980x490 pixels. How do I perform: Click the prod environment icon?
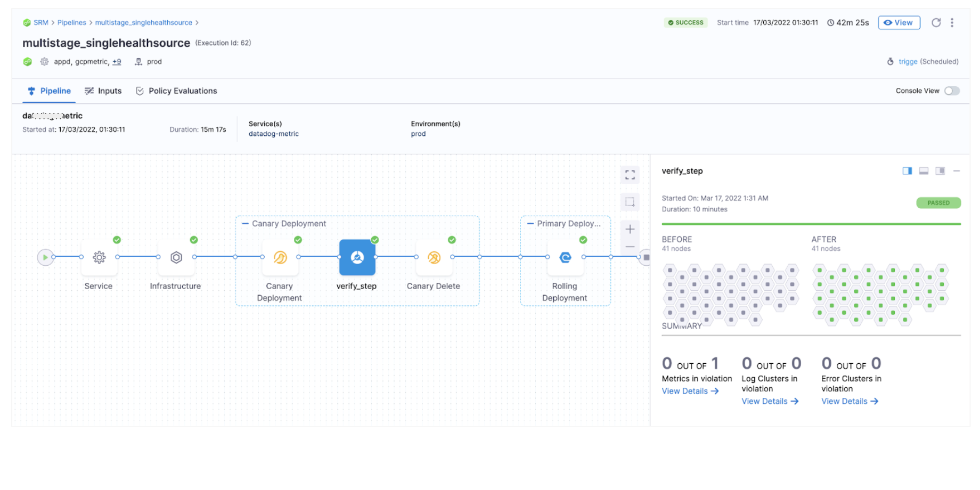(138, 62)
